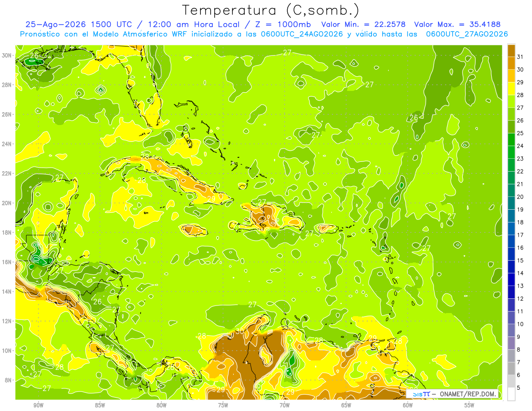This screenshot has width=532, height=411.
Task: Click the 12N latitude axis label
Action: [7, 321]
